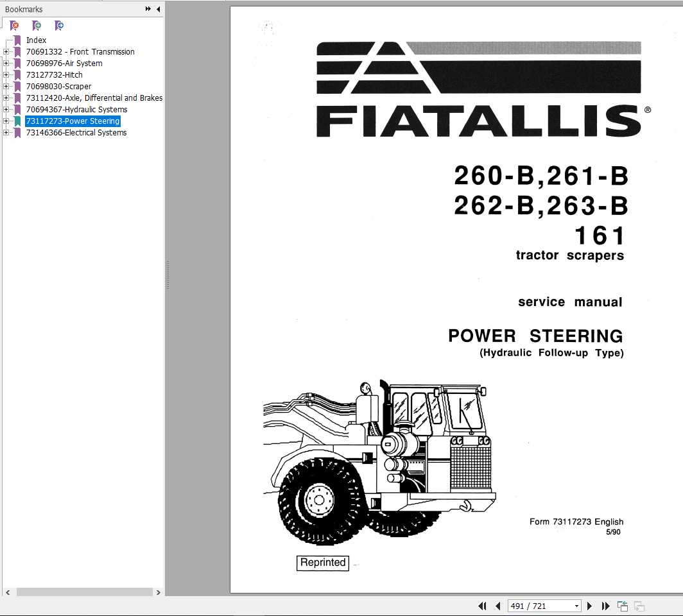The width and height of the screenshot is (683, 616).
Task: Expand the 70698976-Air System bookmark
Action: click(6, 63)
